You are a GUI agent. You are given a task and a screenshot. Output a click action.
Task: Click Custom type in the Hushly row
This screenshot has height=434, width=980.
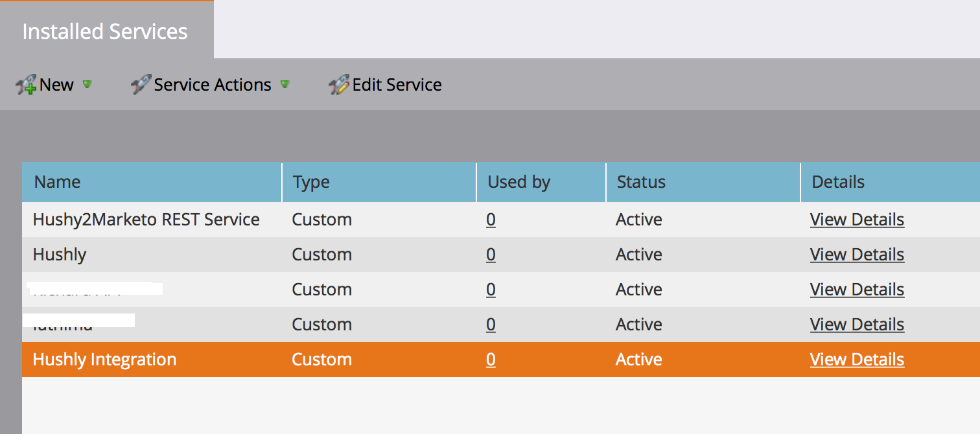322,255
